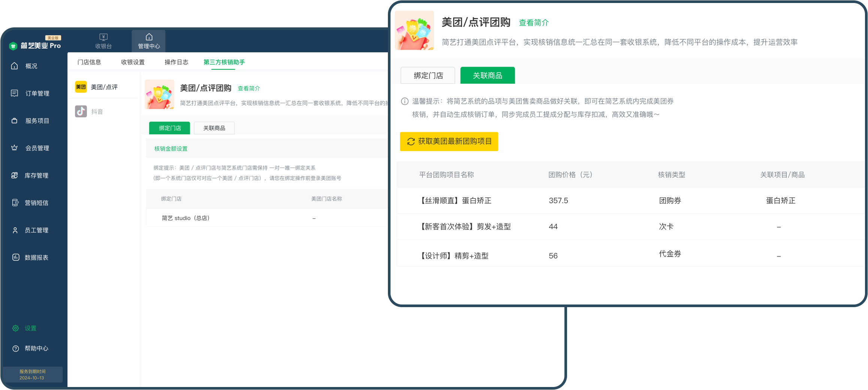
Task: Click 获取美团最新团购项目 button
Action: click(x=449, y=141)
